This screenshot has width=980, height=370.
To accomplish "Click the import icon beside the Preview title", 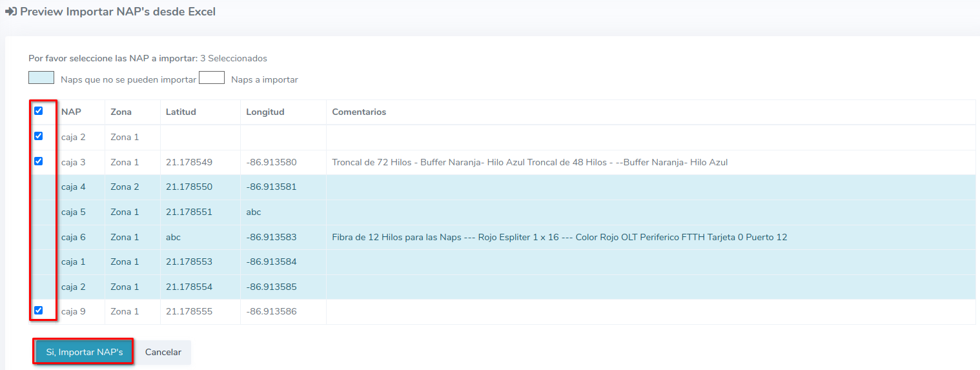I will tap(11, 12).
